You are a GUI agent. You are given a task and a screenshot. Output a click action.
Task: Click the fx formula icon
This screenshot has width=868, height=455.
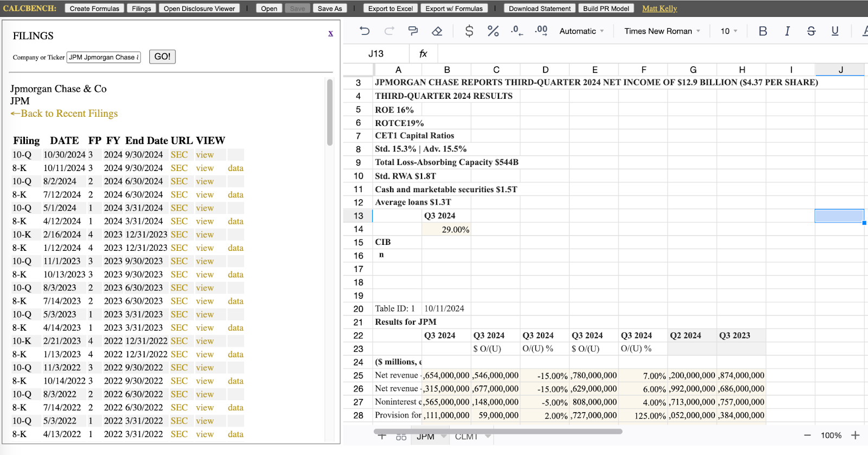[x=423, y=54]
